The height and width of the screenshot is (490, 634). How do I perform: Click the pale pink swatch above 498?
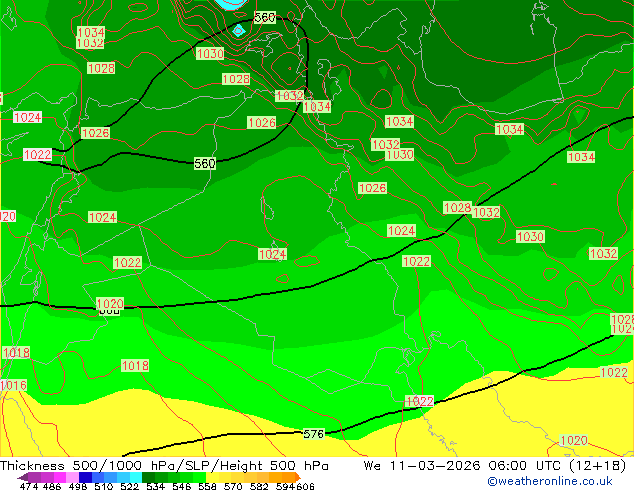pos(72,477)
